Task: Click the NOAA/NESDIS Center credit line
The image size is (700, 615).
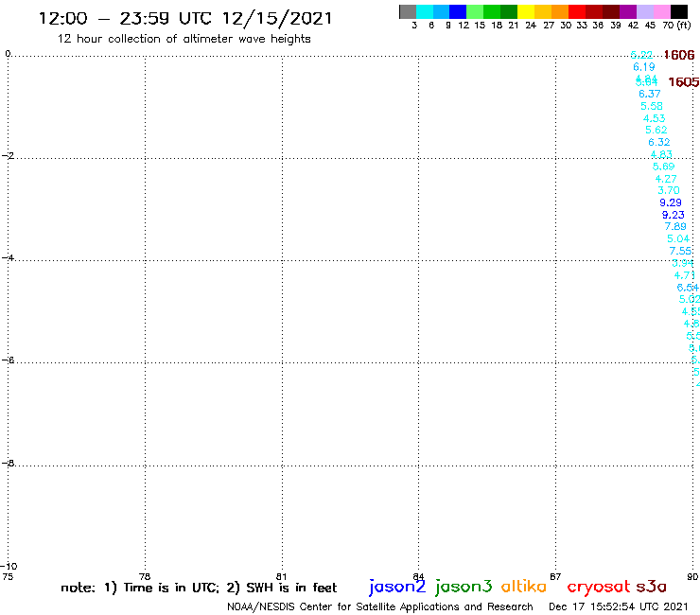Action: (x=380, y=606)
